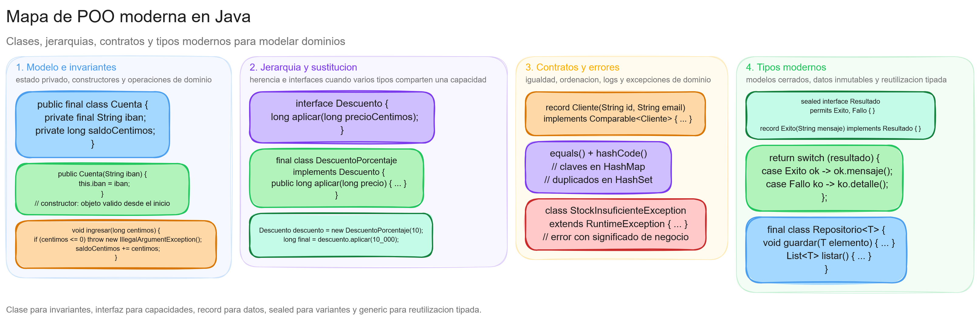Click the heading '3. Contratos y errores'
The width and height of the screenshot is (980, 322).
tap(572, 68)
